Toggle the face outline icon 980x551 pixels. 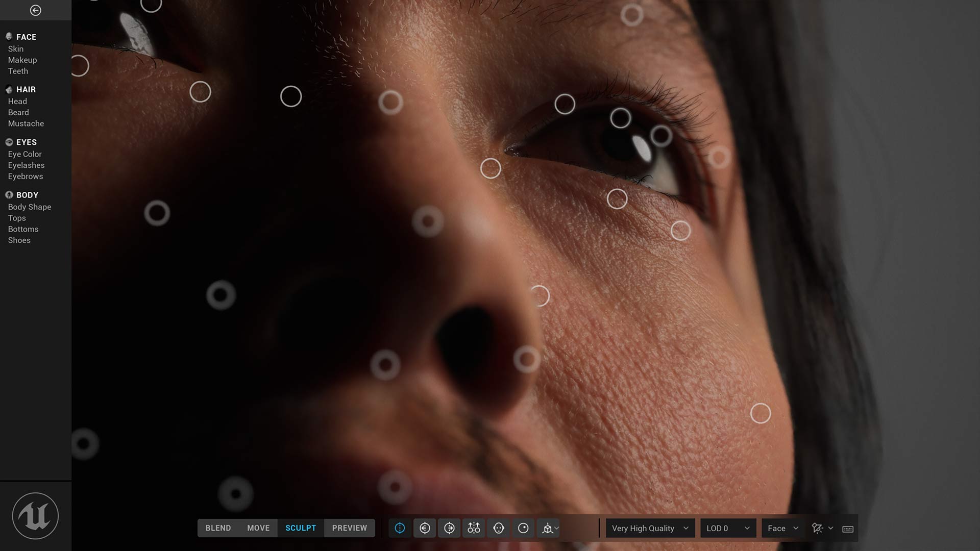499,528
